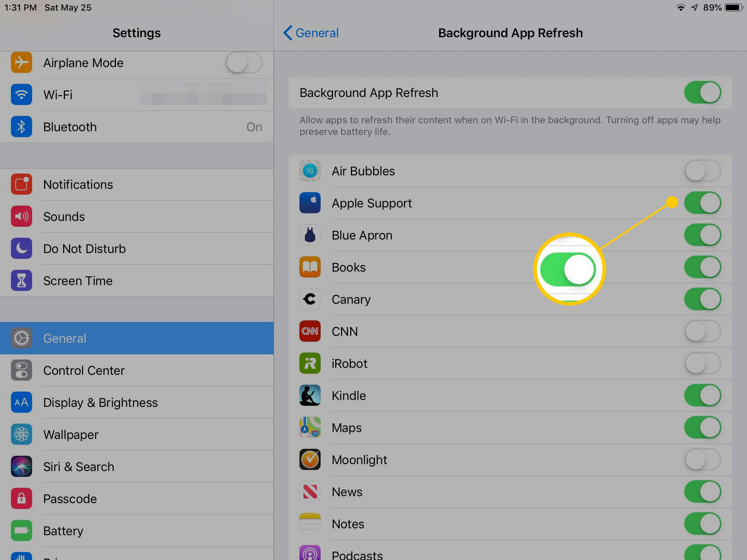The width and height of the screenshot is (747, 560).
Task: Tap the Moonlight app icon
Action: click(x=310, y=459)
